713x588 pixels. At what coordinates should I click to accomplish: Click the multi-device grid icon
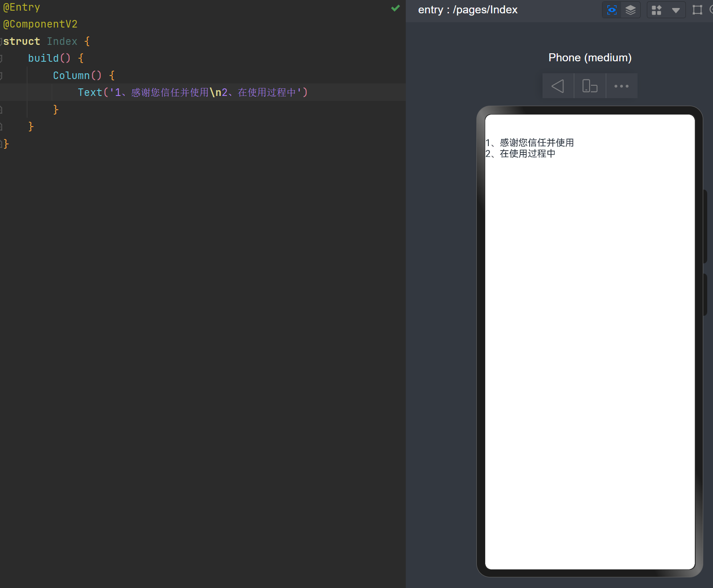click(657, 10)
